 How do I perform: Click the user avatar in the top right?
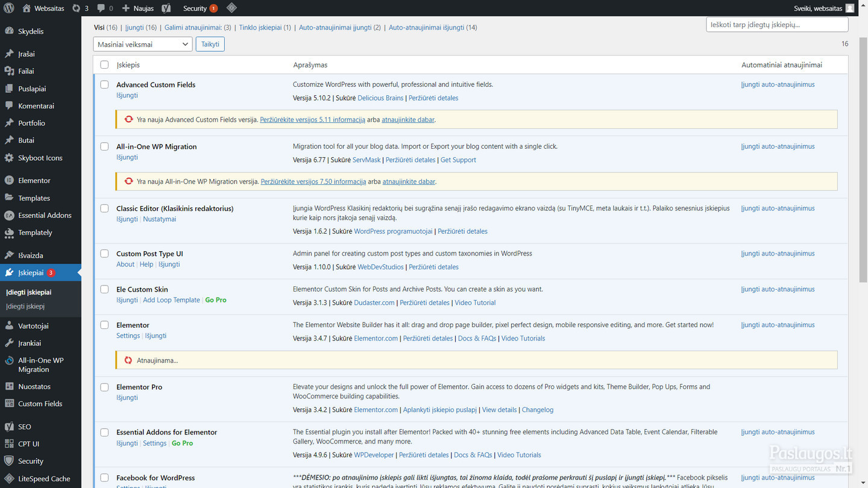pyautogui.click(x=850, y=8)
